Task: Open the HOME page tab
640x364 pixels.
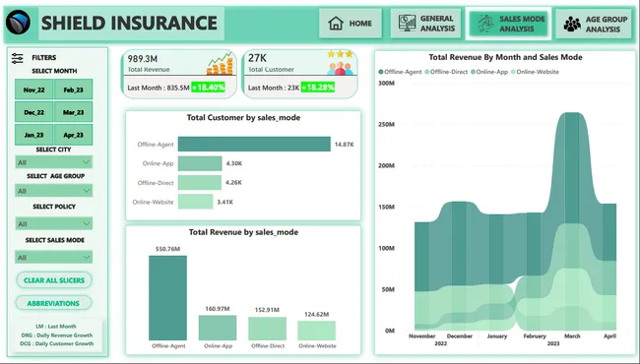Action: coord(351,24)
